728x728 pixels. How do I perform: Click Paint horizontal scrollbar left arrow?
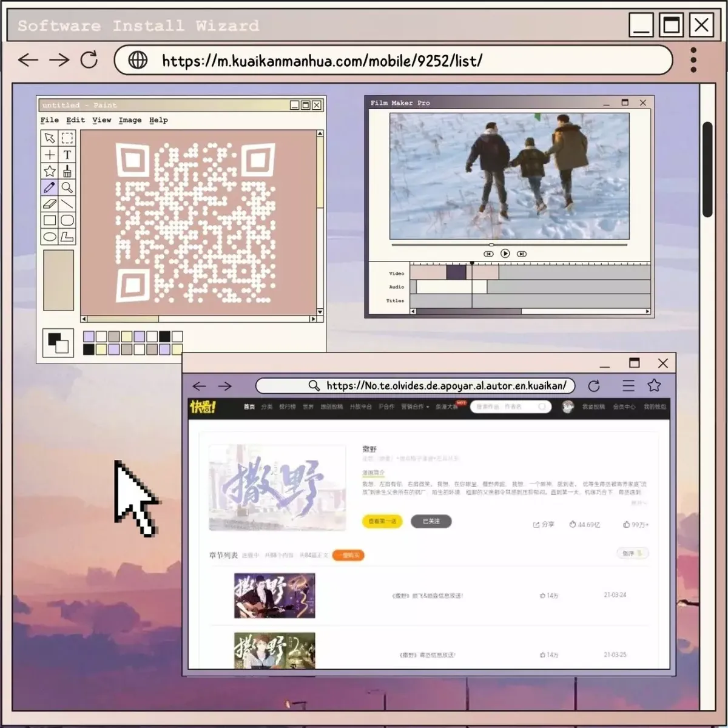(84, 318)
